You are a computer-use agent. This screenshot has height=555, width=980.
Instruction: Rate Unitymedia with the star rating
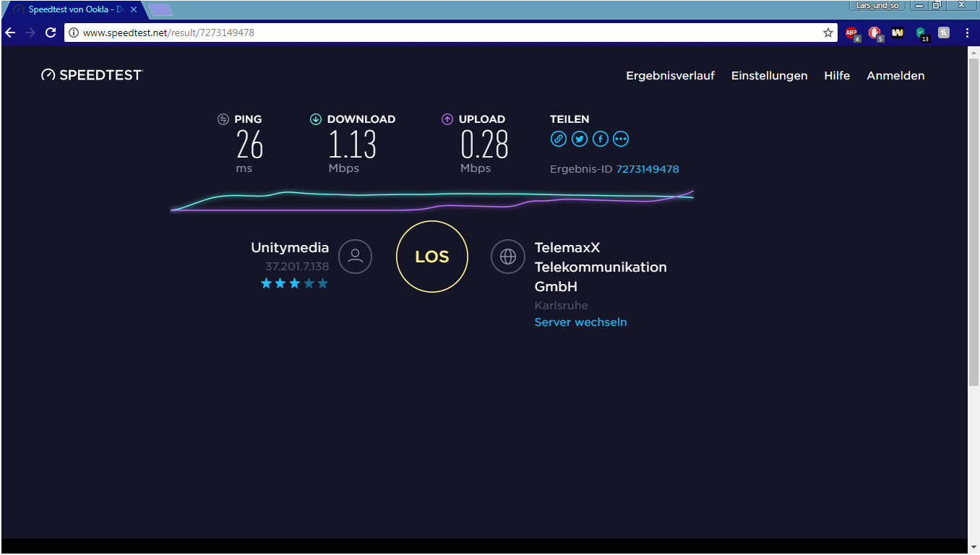[x=294, y=283]
